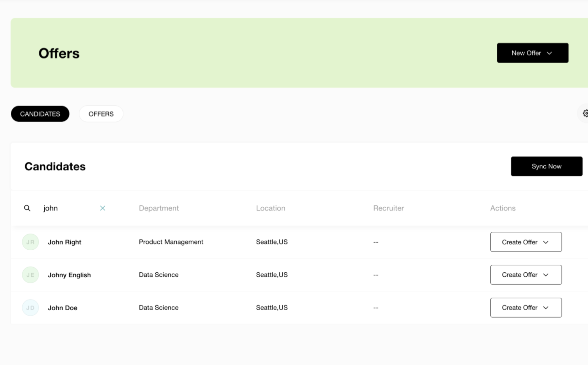
Task: Switch to the OFFERS tab
Action: pyautogui.click(x=101, y=114)
